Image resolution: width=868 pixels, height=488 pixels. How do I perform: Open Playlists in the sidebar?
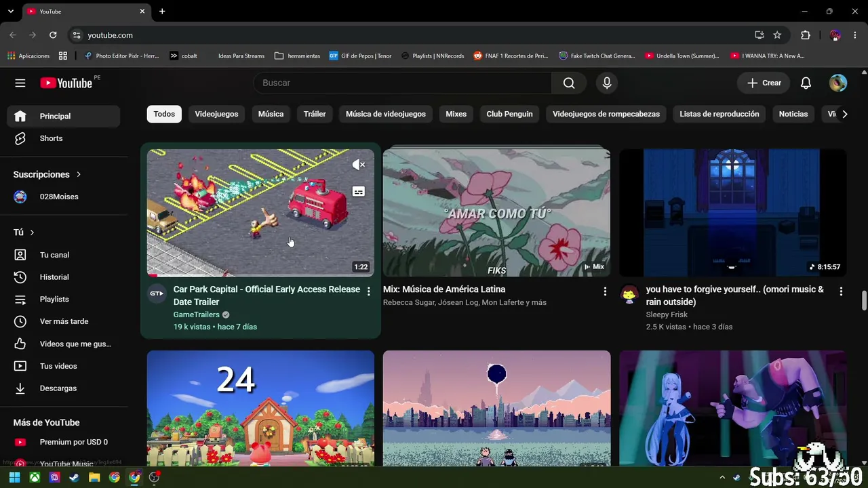pos(64,299)
